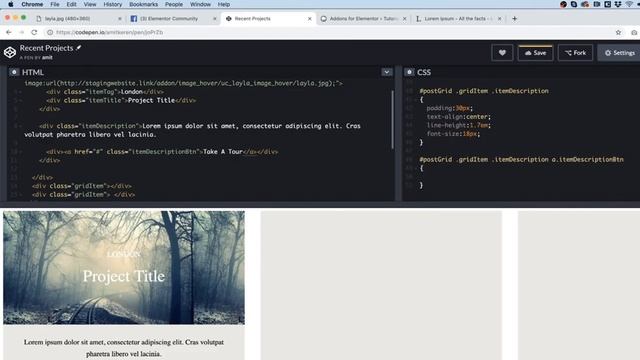This screenshot has height=360, width=640.
Task: Open CSS editor settings gear
Action: (409, 72)
